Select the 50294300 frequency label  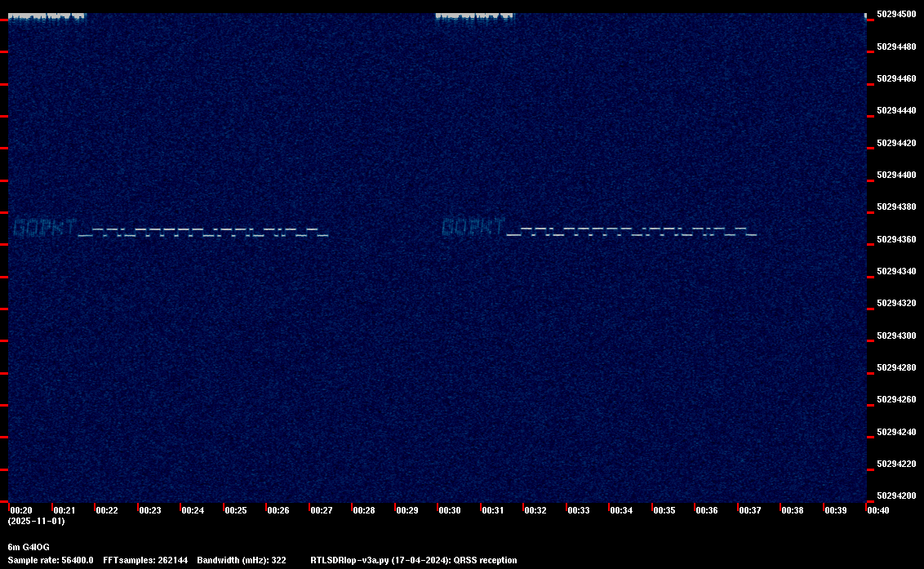coord(895,336)
